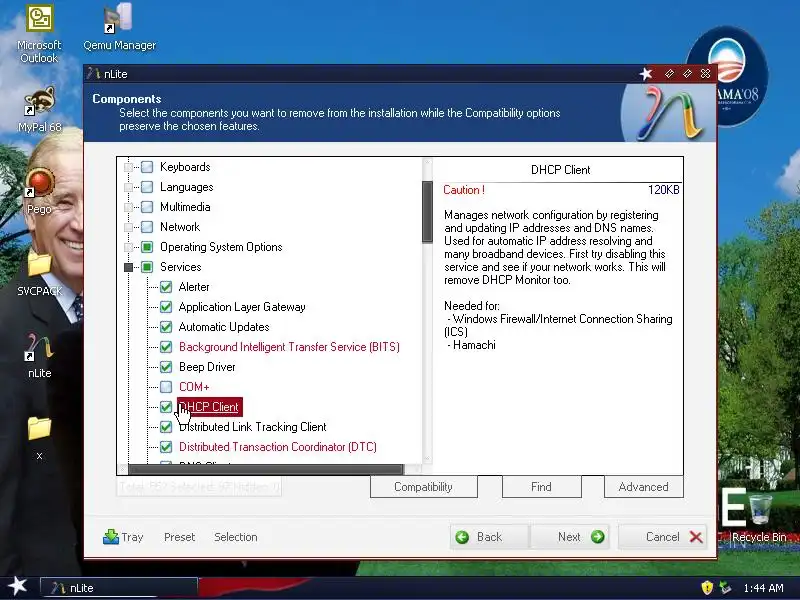800x600 pixels.
Task: Uncheck Application Layer Gateway checkbox
Action: (x=166, y=307)
